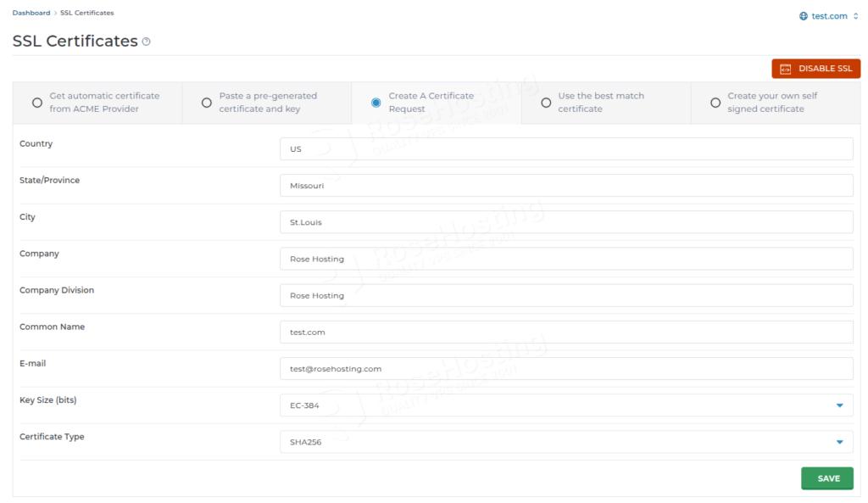Screen dimensions: 868x503
Task: Select the State/Province field containing Missouri
Action: click(x=566, y=185)
